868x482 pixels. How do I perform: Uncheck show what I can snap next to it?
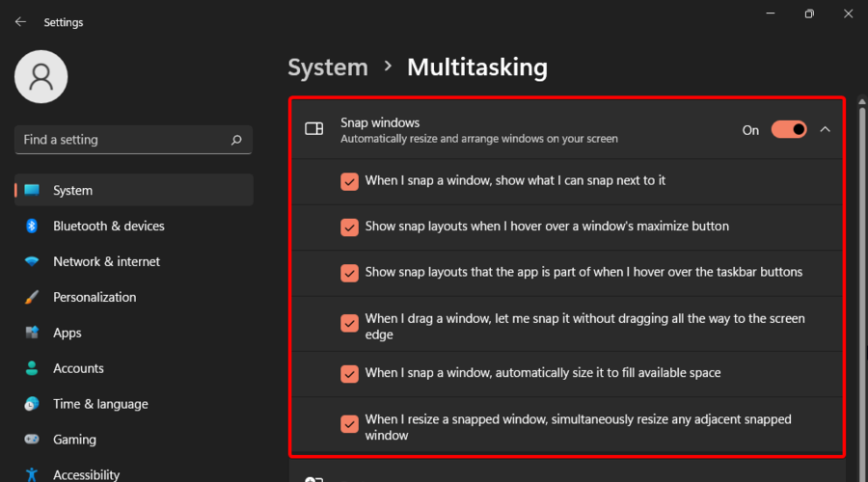coord(349,181)
